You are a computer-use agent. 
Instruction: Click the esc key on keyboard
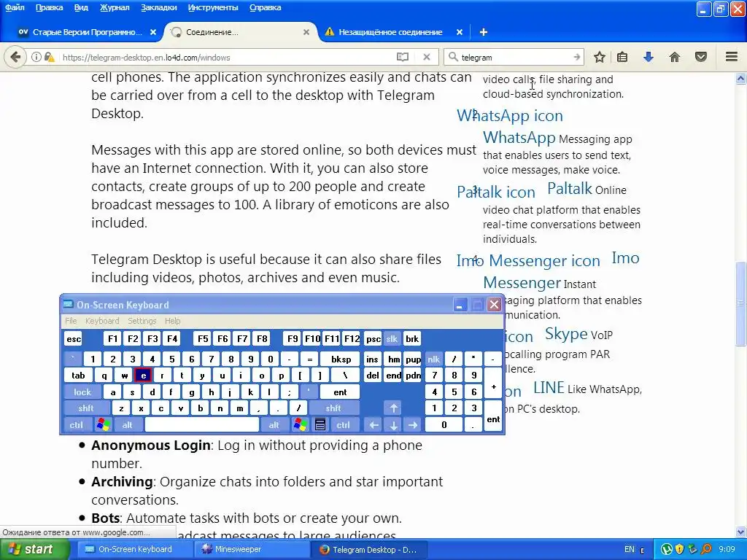(74, 339)
